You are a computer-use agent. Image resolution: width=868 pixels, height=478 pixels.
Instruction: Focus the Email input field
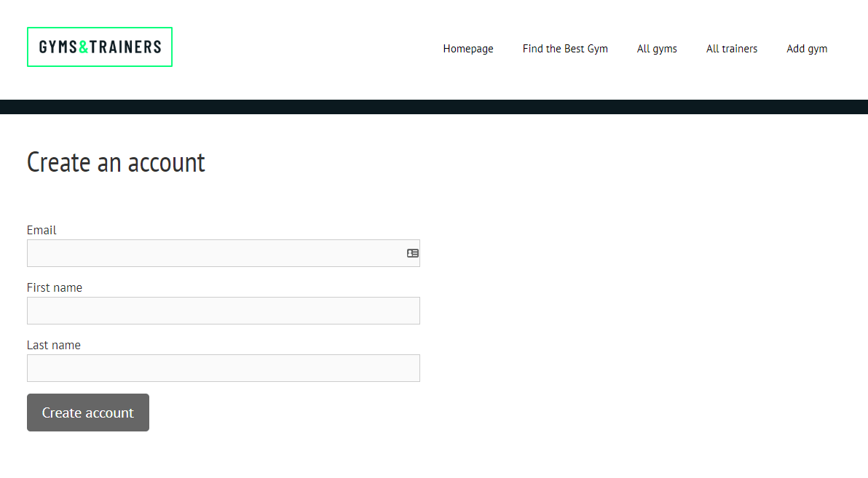223,253
